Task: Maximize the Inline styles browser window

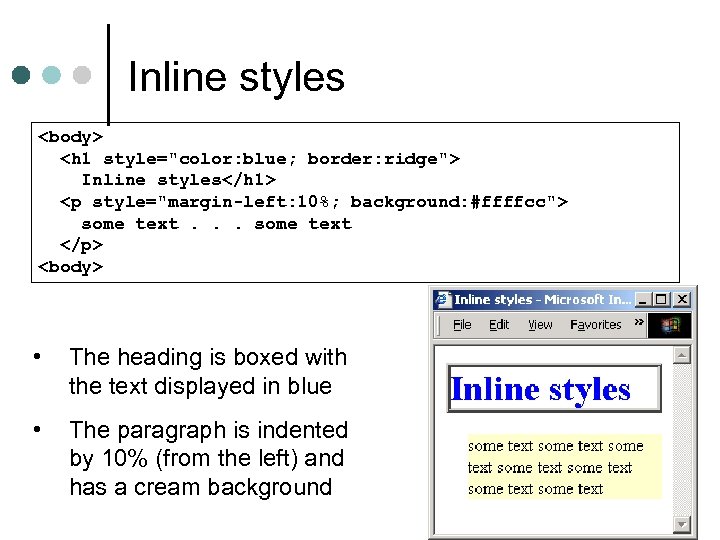Action: click(x=661, y=300)
